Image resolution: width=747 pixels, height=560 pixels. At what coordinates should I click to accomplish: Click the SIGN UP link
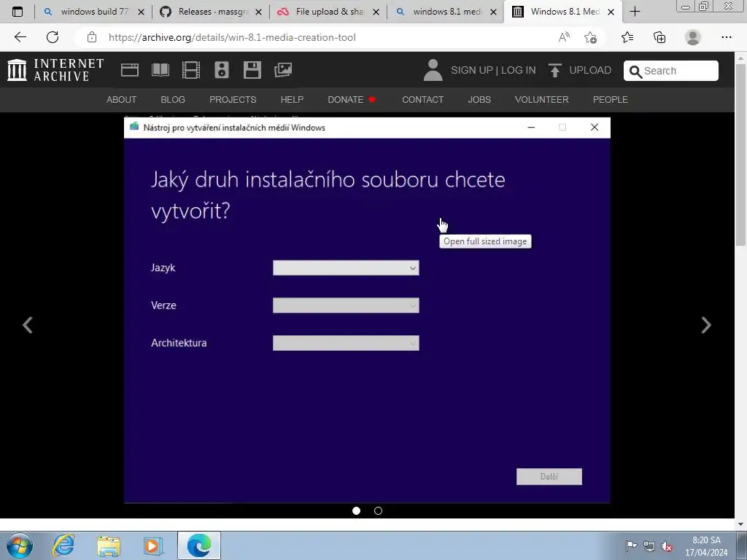click(x=472, y=71)
